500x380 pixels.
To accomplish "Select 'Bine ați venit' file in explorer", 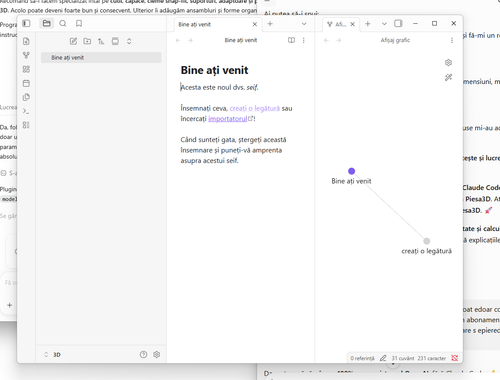I will (x=101, y=57).
